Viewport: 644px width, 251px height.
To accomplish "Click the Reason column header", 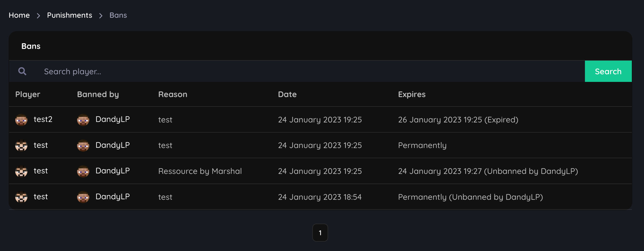I will [173, 94].
